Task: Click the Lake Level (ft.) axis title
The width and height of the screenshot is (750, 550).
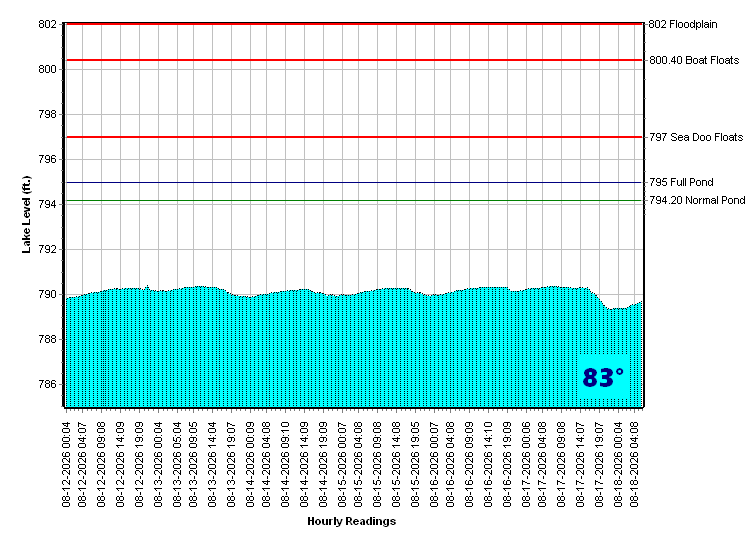Action: [x=26, y=215]
